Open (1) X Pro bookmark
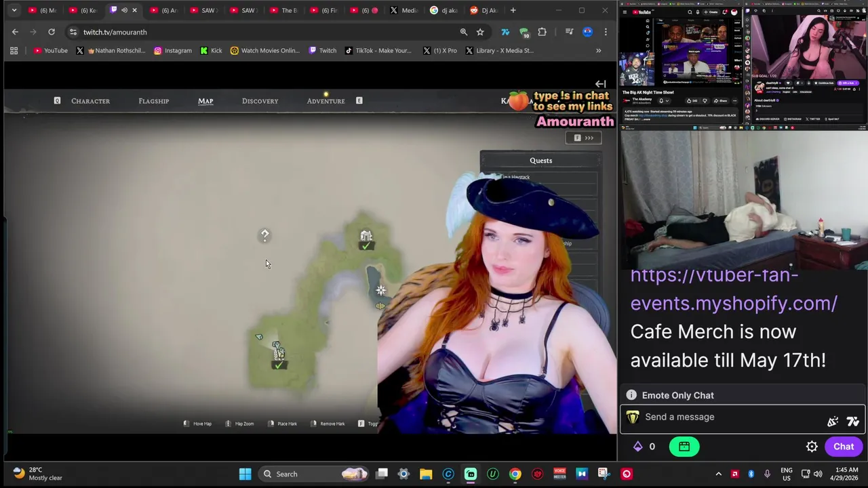 coord(440,50)
